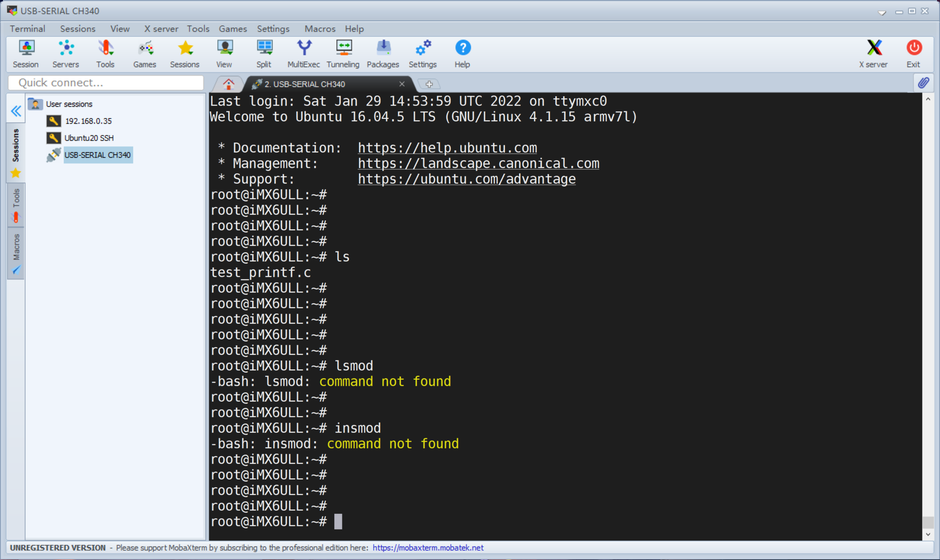Close the USB-SERIAL CH340 tab
The width and height of the screenshot is (940, 560).
coord(402,84)
